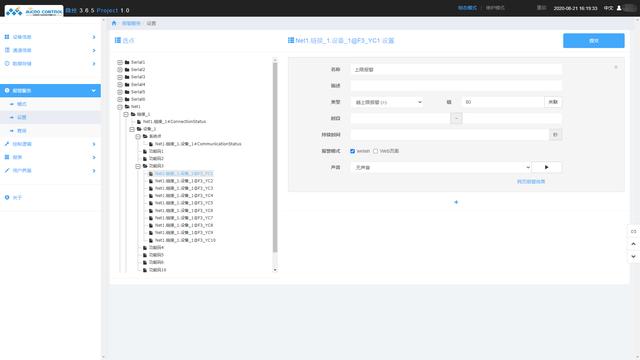Image resolution: width=640 pixels, height=360 pixels.
Task: Select the Serial6 tree row
Action: point(138,99)
